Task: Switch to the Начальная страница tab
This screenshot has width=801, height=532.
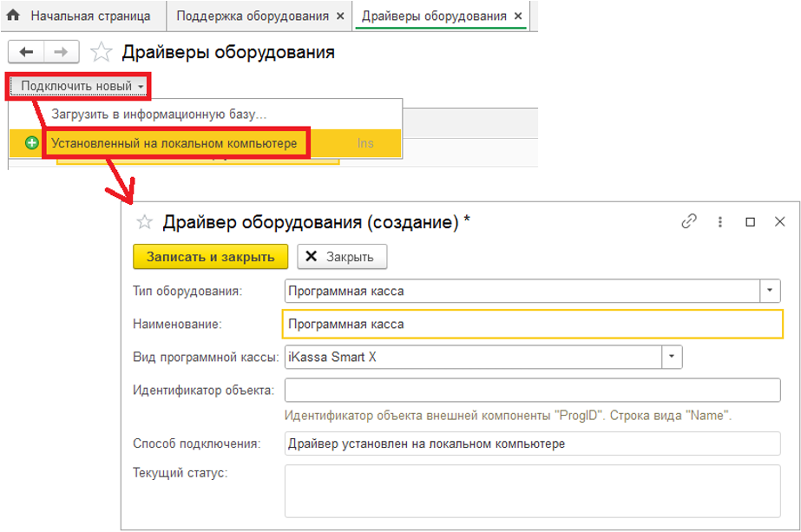Action: (x=89, y=16)
